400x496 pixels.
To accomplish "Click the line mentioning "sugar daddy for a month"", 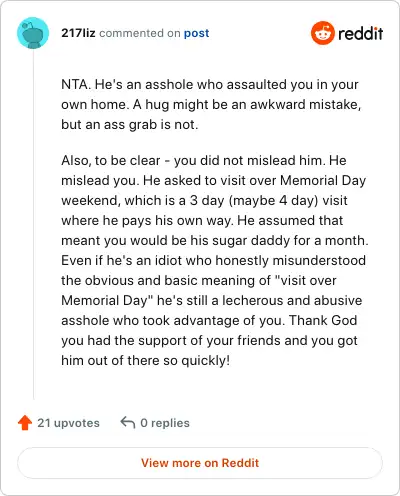I will click(x=215, y=240).
